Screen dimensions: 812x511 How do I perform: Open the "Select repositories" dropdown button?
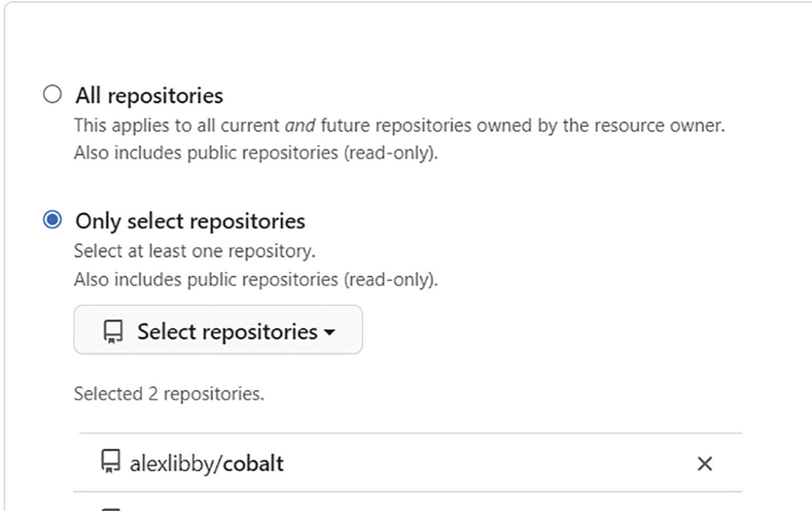(x=217, y=330)
